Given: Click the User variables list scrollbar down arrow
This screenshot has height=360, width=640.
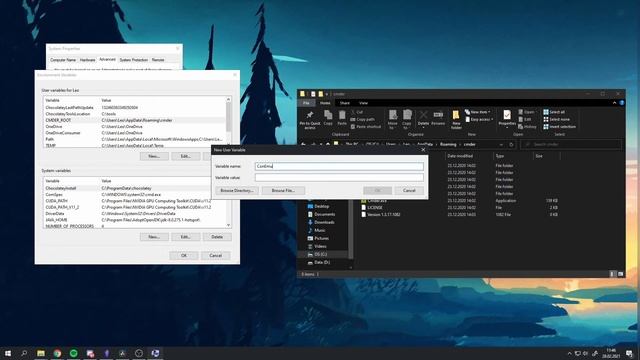Looking at the screenshot, I should pos(229,144).
